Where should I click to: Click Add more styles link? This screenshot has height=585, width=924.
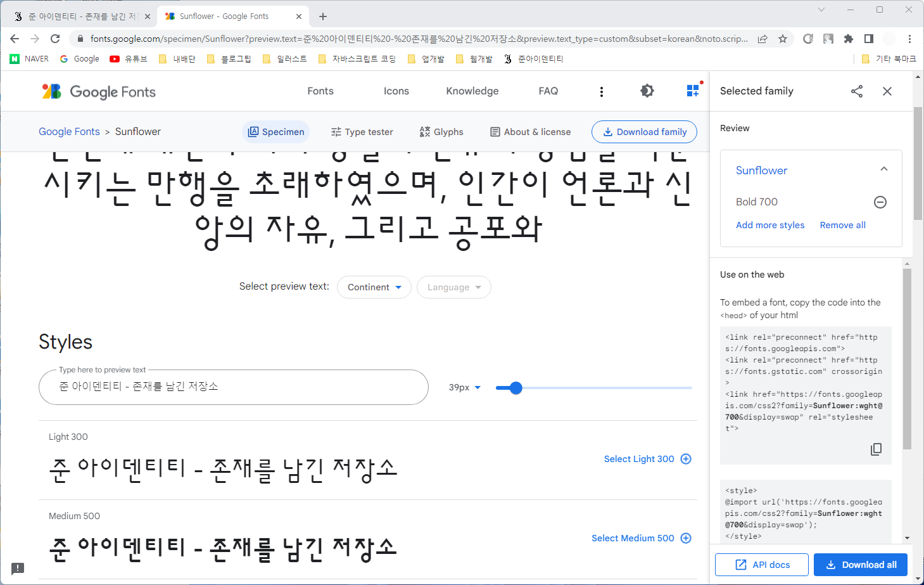pyautogui.click(x=770, y=225)
